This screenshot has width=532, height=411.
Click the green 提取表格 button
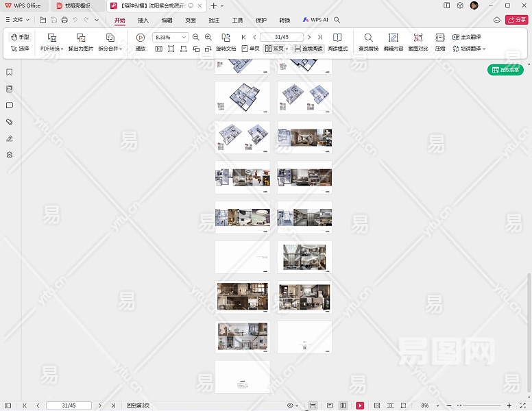coord(505,70)
